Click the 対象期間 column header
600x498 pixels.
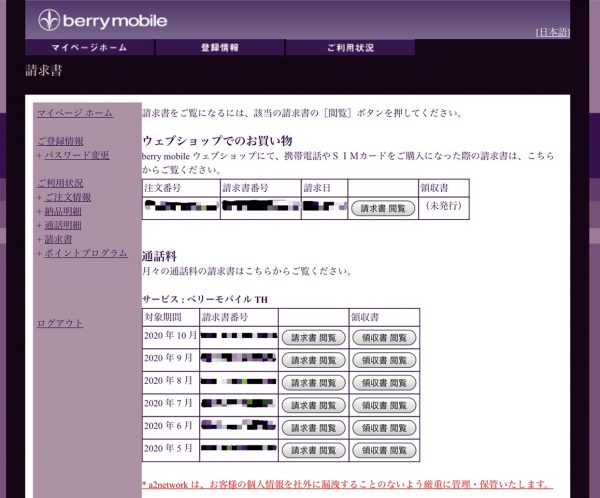coord(171,317)
